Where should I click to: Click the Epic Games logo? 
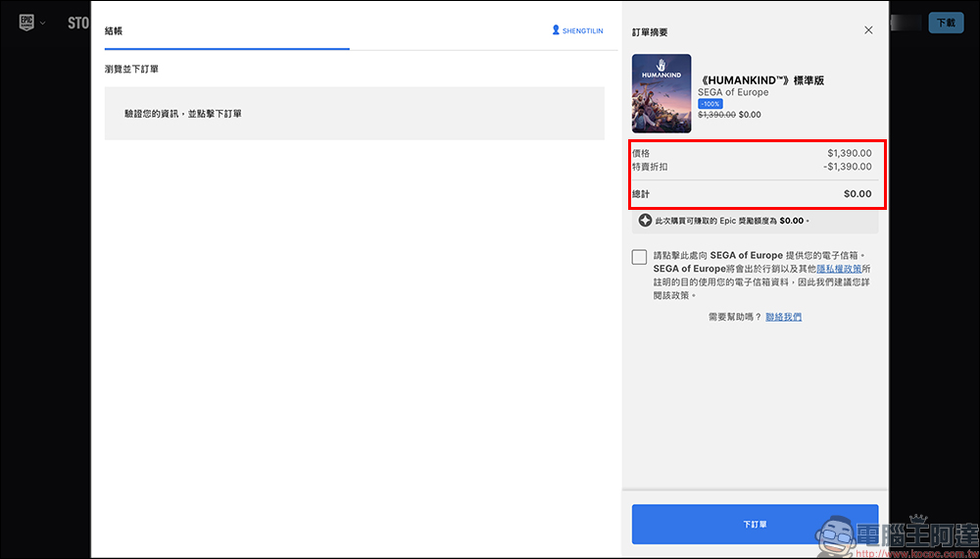[x=26, y=24]
